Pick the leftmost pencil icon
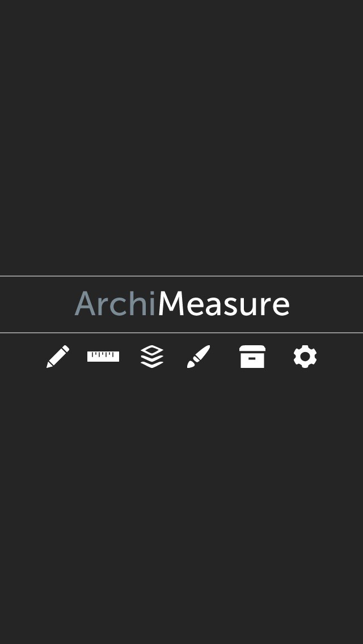The image size is (363, 644). click(58, 357)
